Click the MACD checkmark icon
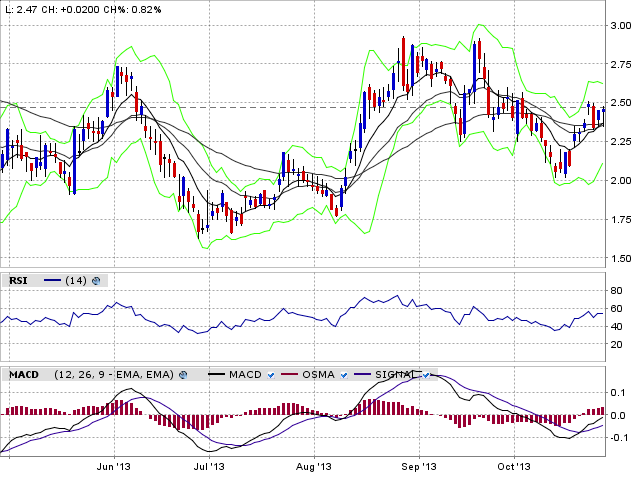The image size is (640, 480). point(270,375)
